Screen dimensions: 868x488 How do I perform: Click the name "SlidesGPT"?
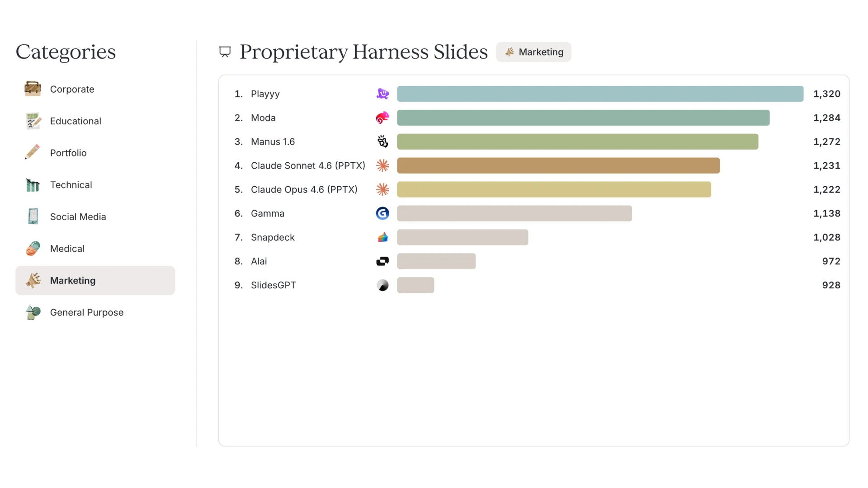(274, 285)
